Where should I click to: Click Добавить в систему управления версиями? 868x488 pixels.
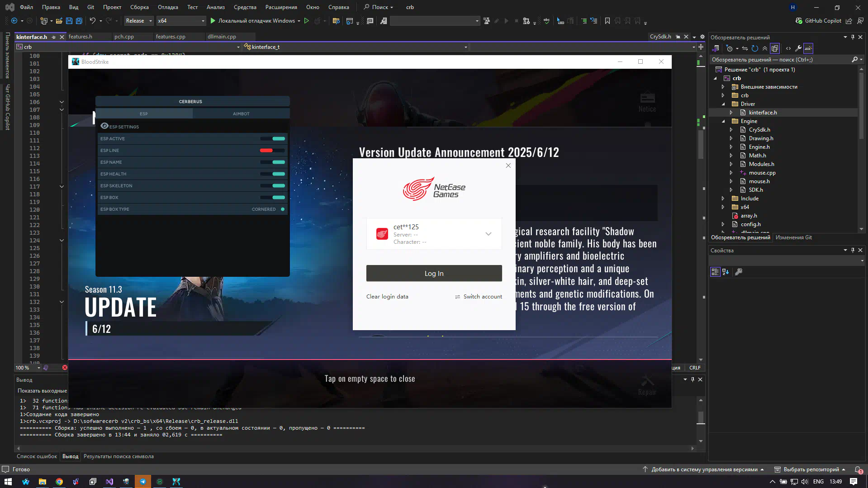[704, 469]
